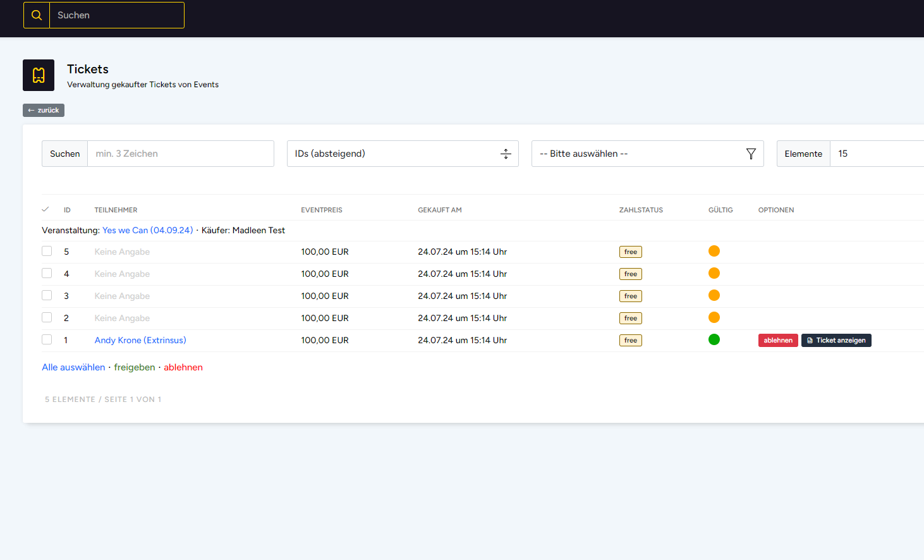924x560 pixels.
Task: Click the funnel filter icon
Action: pos(751,154)
